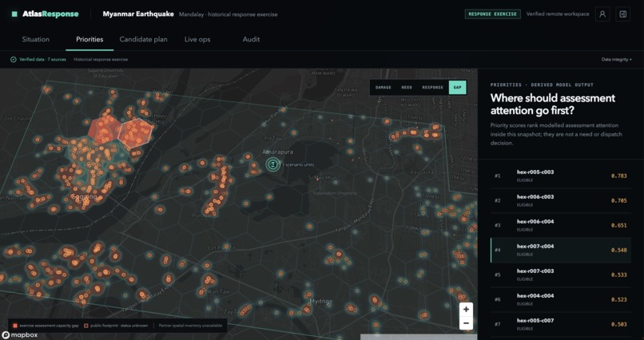Open the user profile icon
Image resolution: width=644 pixels, height=340 pixels.
click(x=602, y=14)
